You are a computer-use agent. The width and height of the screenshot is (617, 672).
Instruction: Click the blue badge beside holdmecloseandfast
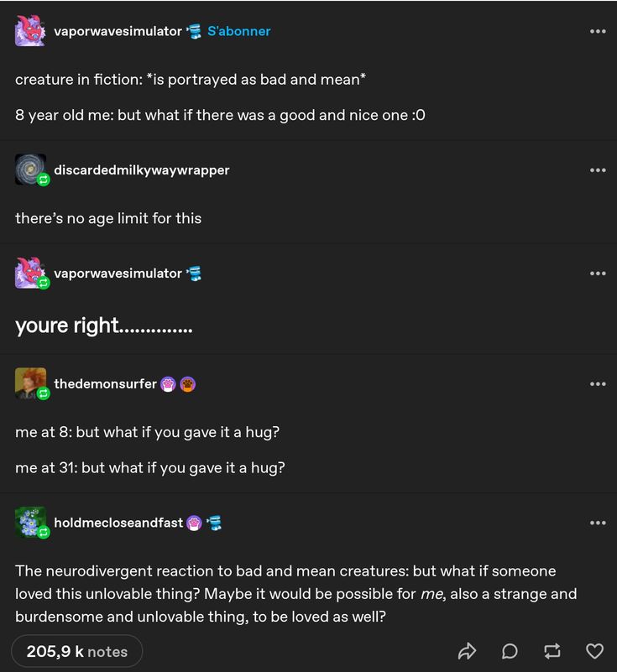215,523
